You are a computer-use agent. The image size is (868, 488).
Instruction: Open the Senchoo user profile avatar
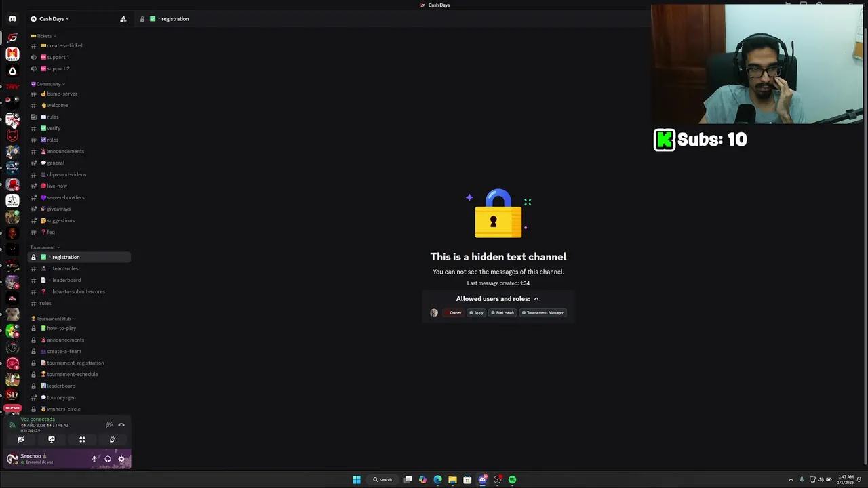click(x=12, y=459)
